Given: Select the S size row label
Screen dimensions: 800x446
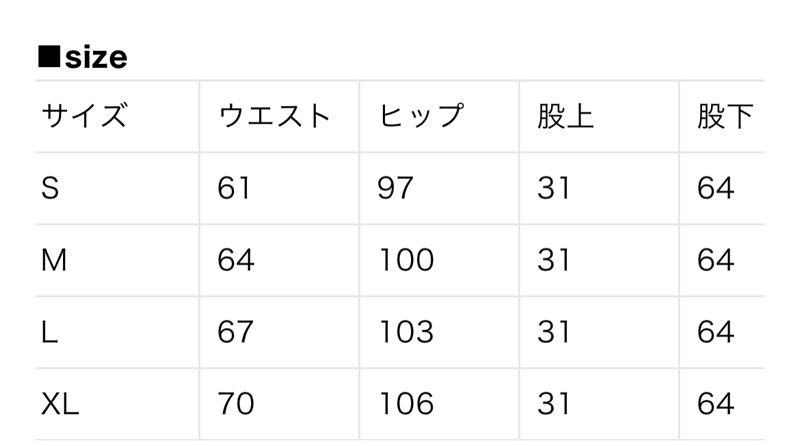Looking at the screenshot, I should pyautogui.click(x=50, y=188).
